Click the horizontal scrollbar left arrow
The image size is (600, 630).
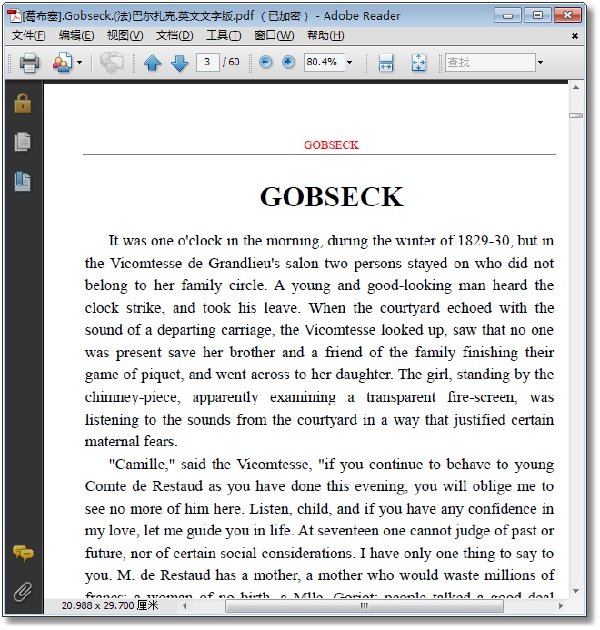click(x=184, y=606)
